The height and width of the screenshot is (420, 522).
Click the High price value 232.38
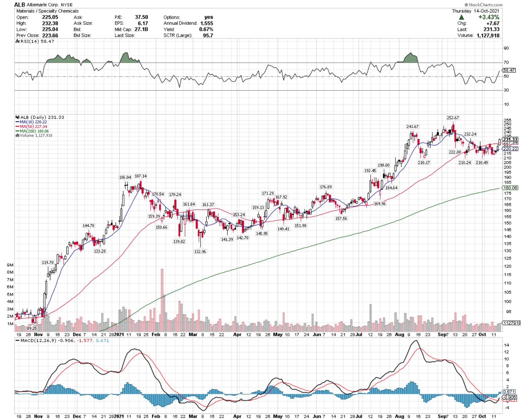click(50, 23)
